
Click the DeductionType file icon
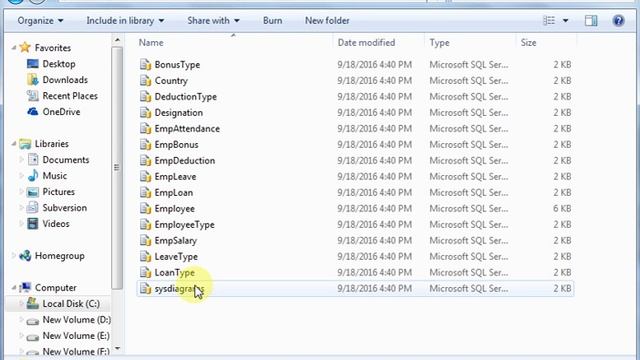click(x=145, y=96)
